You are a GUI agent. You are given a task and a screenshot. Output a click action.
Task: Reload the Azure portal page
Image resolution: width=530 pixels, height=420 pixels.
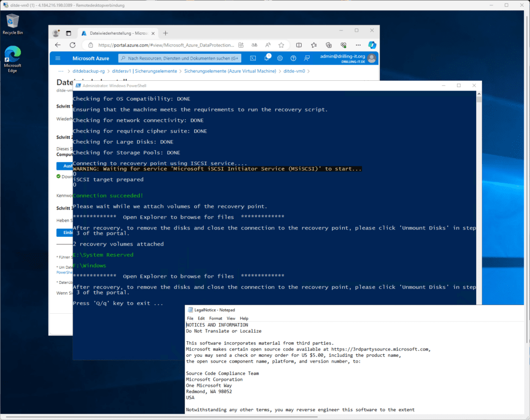pyautogui.click(x=72, y=45)
